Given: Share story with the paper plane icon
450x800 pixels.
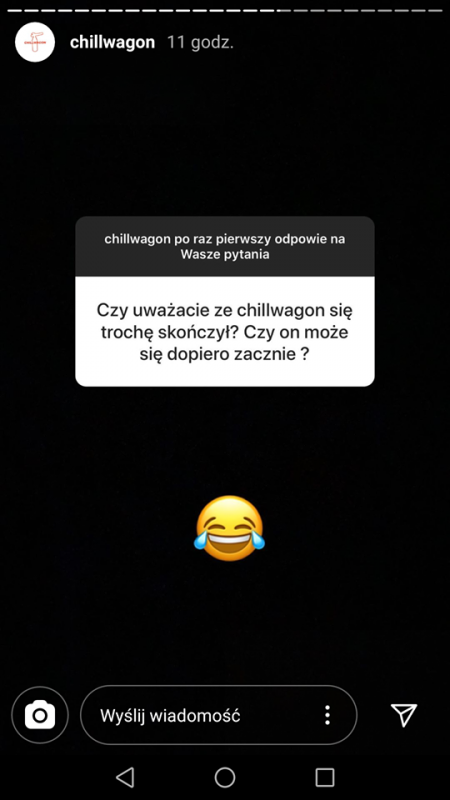Looking at the screenshot, I should coord(404,715).
